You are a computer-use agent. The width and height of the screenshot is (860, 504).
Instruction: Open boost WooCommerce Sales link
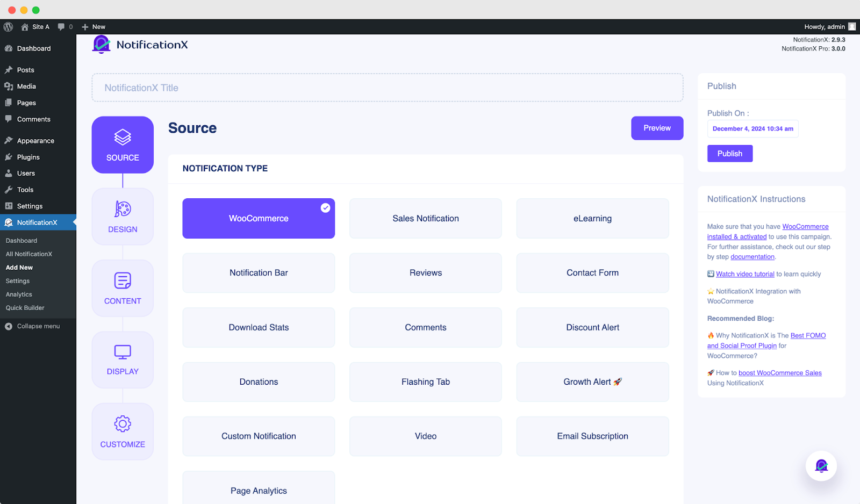click(x=780, y=373)
